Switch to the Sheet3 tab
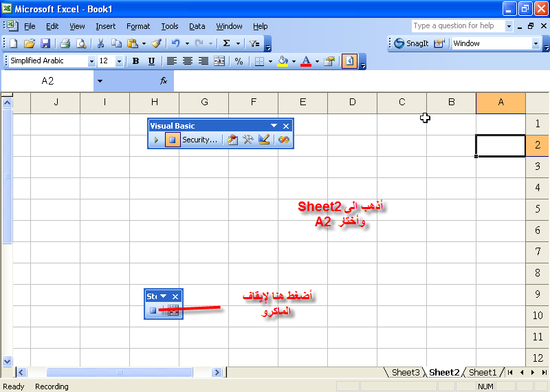Viewport: 550px width, 392px height. [406, 372]
